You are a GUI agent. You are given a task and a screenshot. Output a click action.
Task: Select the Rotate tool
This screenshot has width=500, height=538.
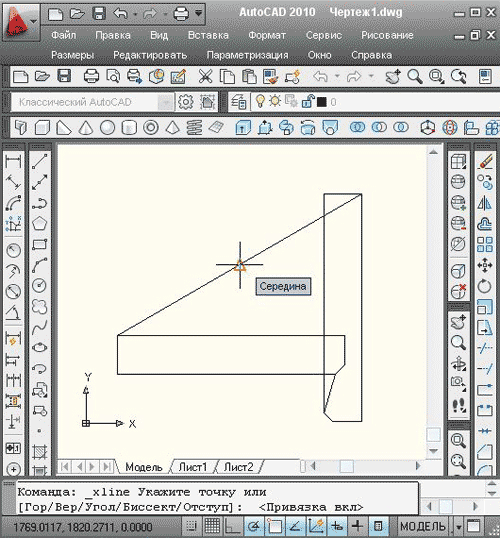[485, 286]
